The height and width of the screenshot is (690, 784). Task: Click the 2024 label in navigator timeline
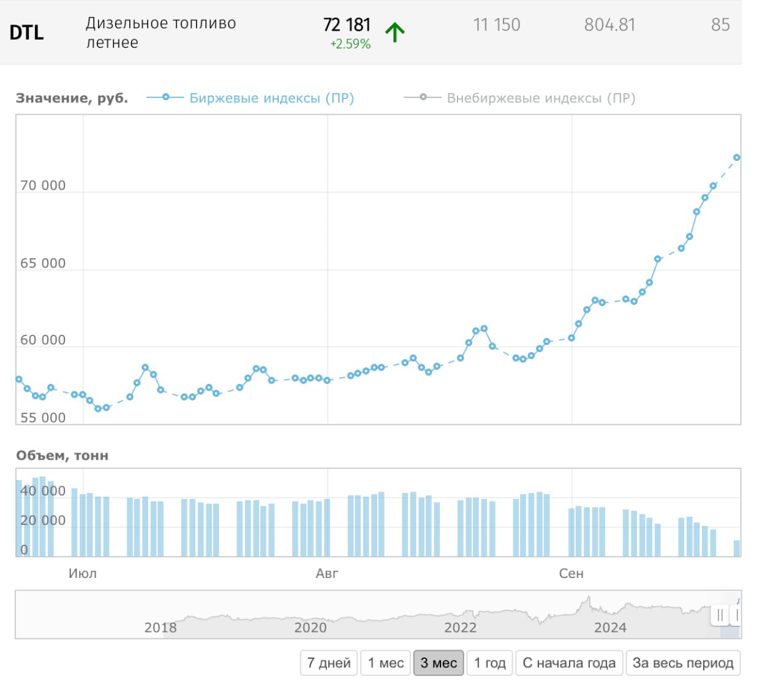point(611,628)
